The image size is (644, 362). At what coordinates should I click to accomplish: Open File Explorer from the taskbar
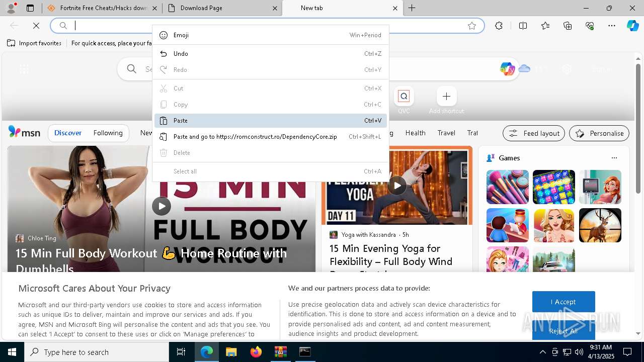[x=231, y=352]
